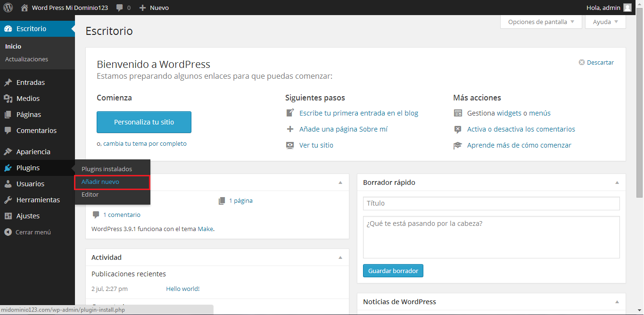Click the Personaliza tu sitio button
This screenshot has width=644, height=315.
point(144,122)
